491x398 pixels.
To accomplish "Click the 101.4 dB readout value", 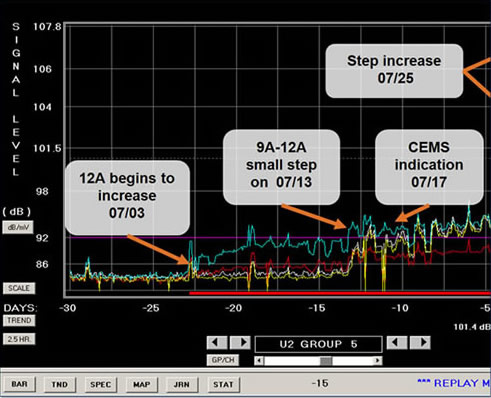I will [x=472, y=327].
